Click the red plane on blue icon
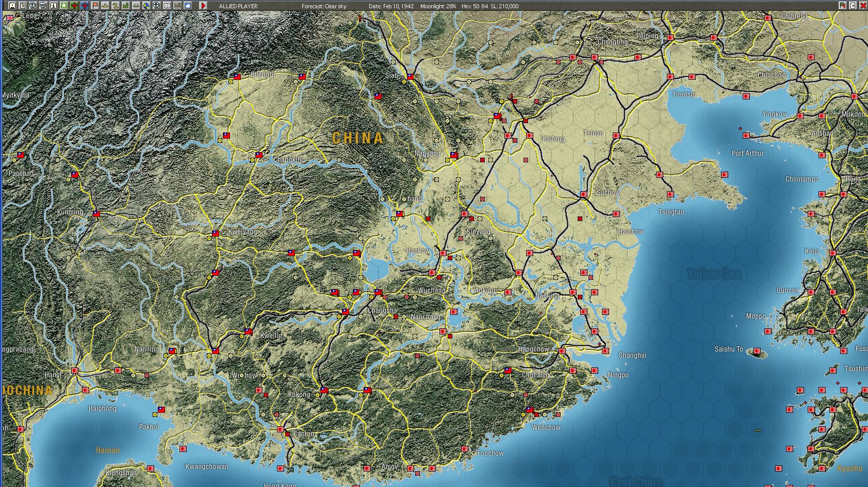 85,6
